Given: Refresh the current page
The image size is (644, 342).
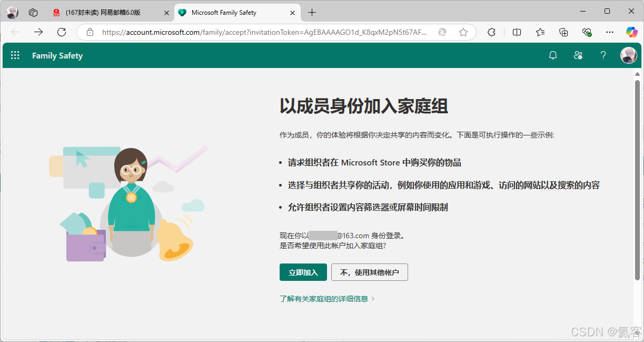Looking at the screenshot, I should 62,32.
